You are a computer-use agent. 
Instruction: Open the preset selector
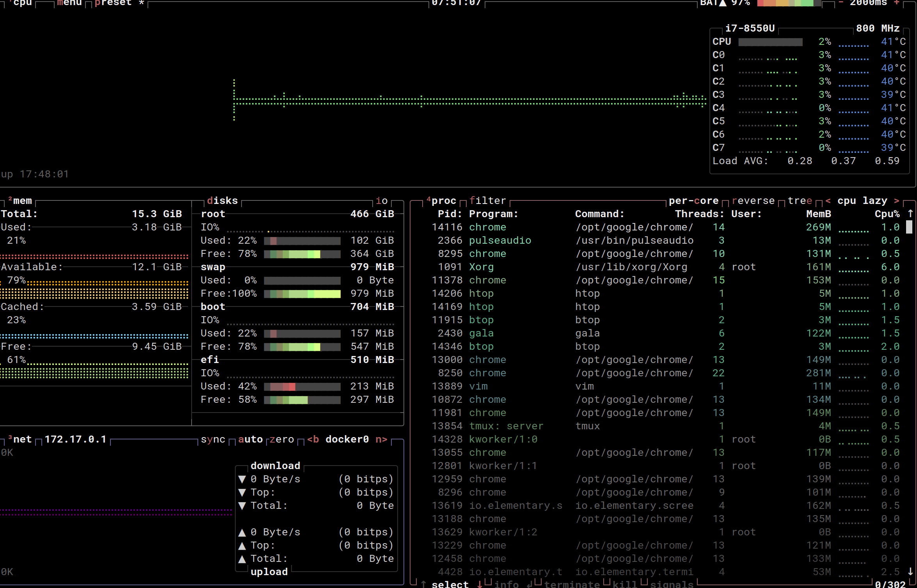pos(113,2)
